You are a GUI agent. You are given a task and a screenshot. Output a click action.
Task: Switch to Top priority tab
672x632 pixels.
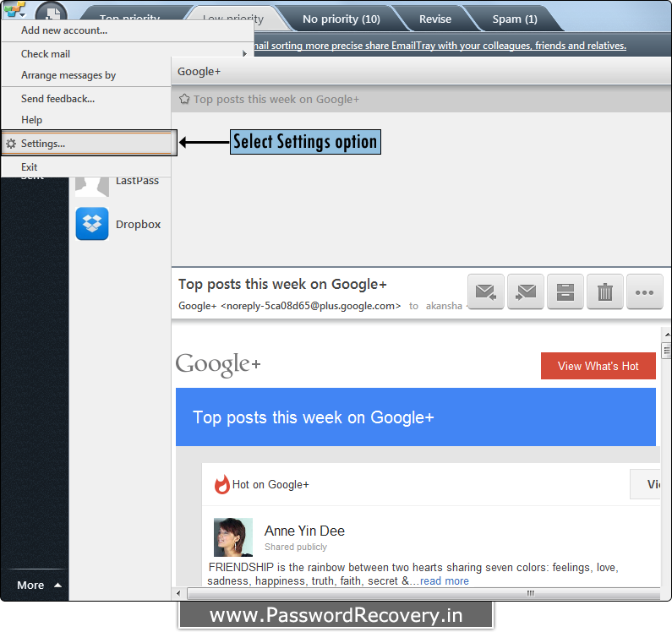(129, 18)
